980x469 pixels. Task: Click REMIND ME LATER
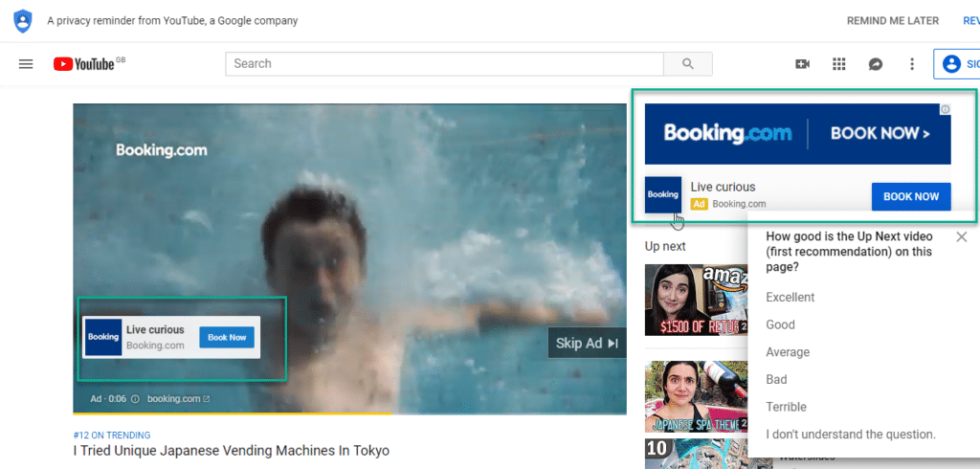pyautogui.click(x=893, y=21)
